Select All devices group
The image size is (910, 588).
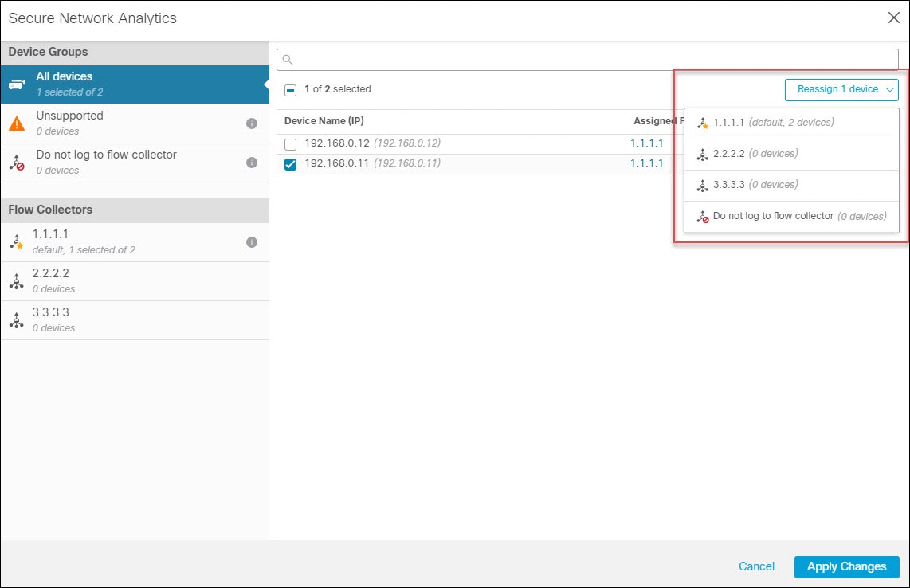[135, 84]
